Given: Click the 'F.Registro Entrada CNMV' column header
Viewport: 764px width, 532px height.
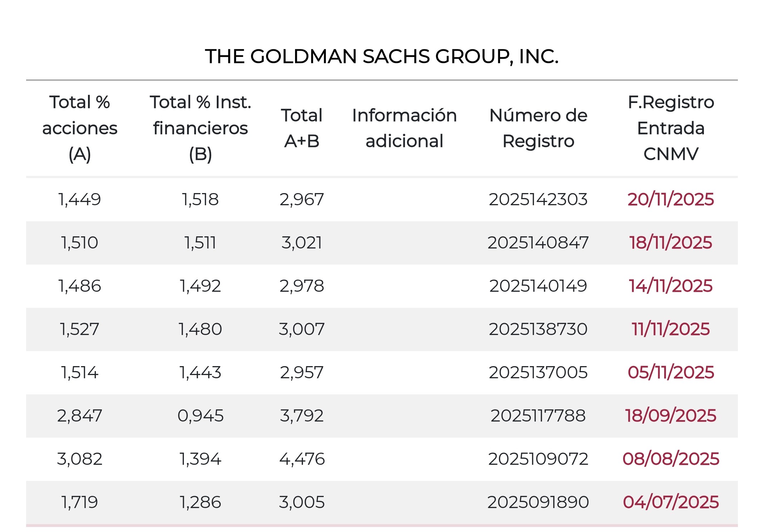Looking at the screenshot, I should pos(671,128).
